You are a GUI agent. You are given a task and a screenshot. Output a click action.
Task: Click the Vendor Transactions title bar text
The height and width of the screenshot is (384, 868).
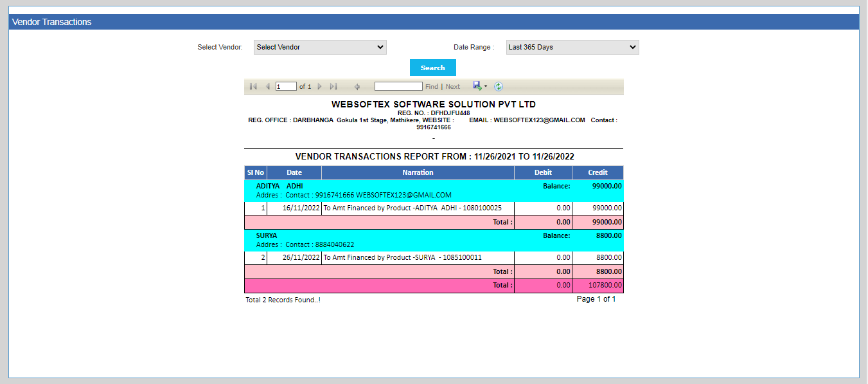51,22
